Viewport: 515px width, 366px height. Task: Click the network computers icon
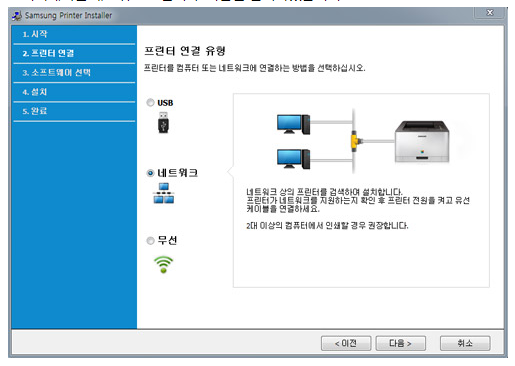tap(163, 193)
